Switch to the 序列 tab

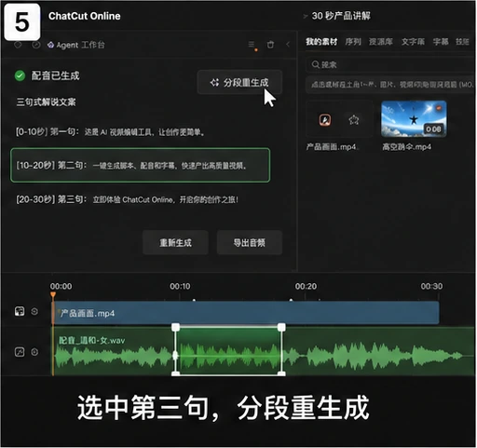tap(353, 42)
